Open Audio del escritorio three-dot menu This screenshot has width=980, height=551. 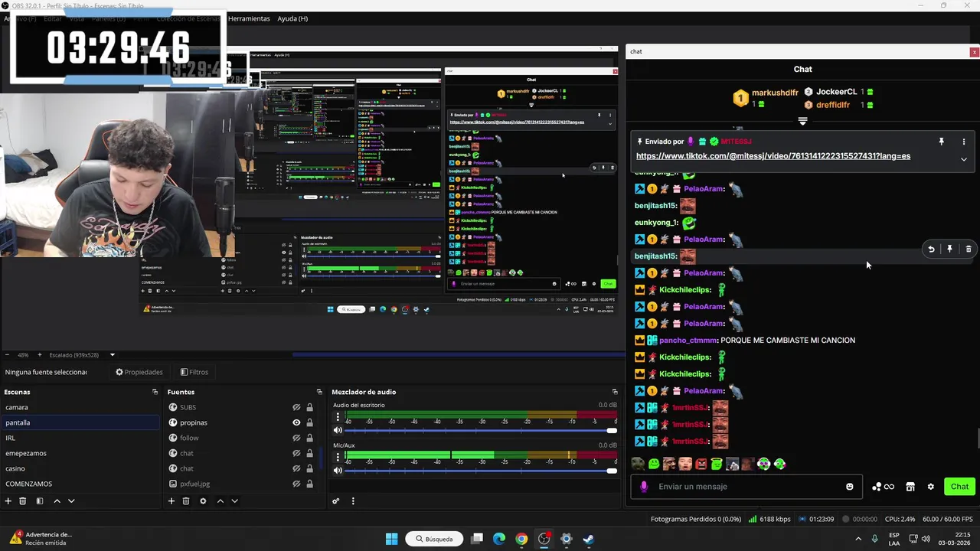point(338,417)
